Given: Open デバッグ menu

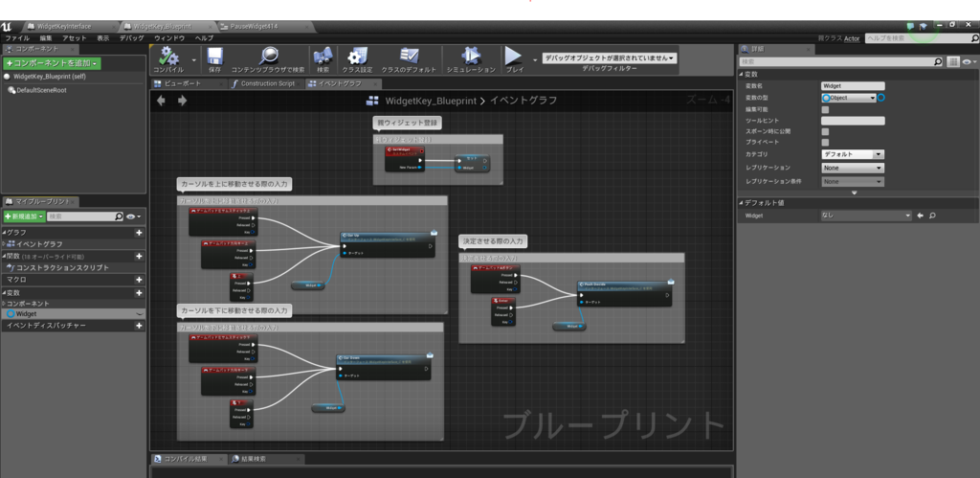Looking at the screenshot, I should [x=131, y=38].
